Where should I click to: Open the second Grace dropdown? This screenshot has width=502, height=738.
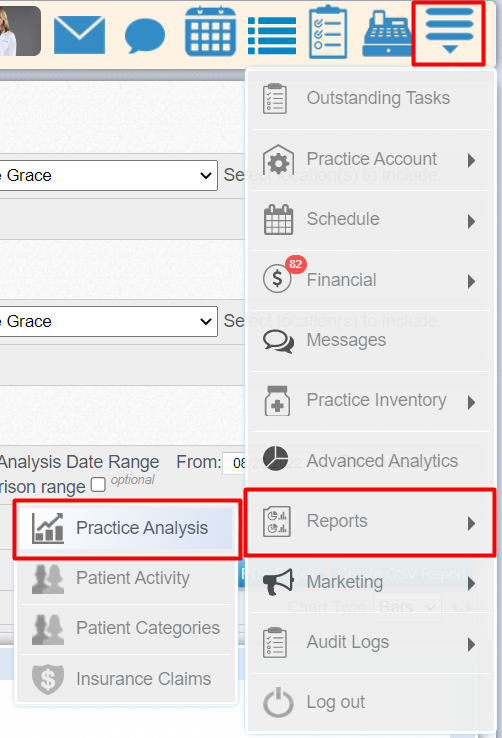point(108,321)
